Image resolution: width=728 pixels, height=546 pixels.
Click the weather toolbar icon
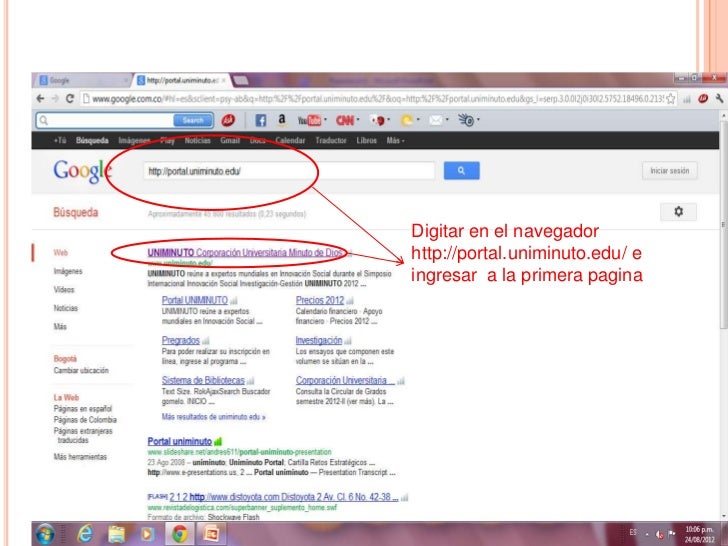pos(407,121)
